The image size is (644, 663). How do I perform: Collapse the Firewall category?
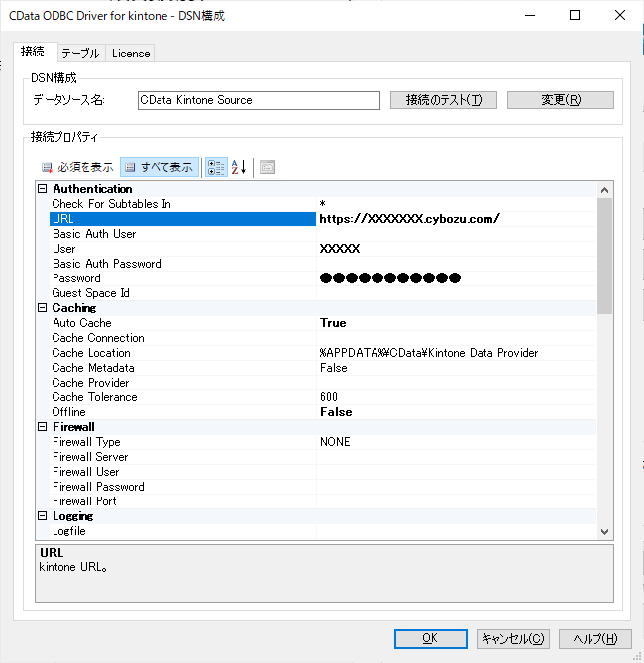pyautogui.click(x=43, y=427)
